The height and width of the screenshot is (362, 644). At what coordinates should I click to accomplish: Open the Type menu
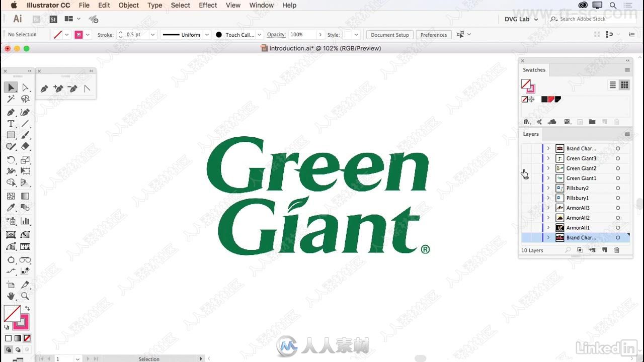tap(154, 5)
